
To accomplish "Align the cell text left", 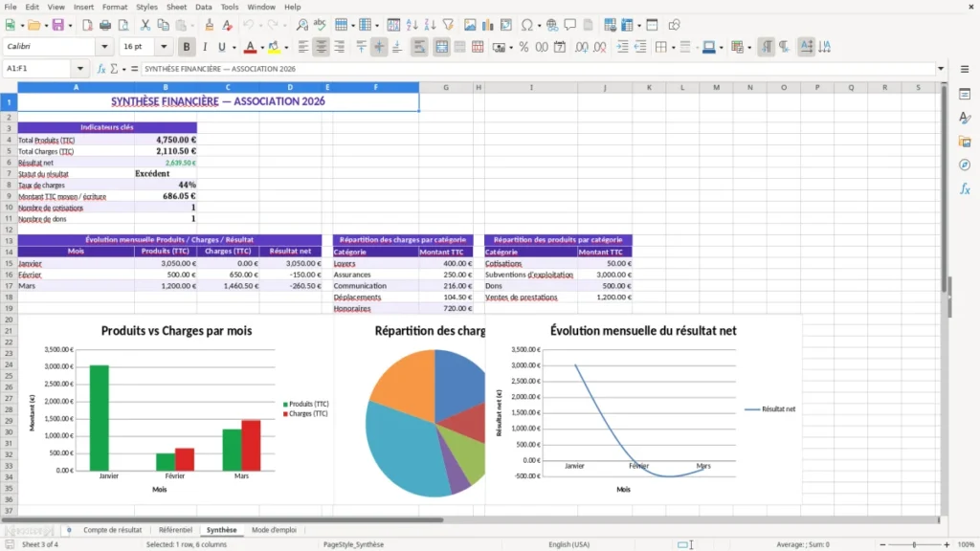I will (x=303, y=47).
